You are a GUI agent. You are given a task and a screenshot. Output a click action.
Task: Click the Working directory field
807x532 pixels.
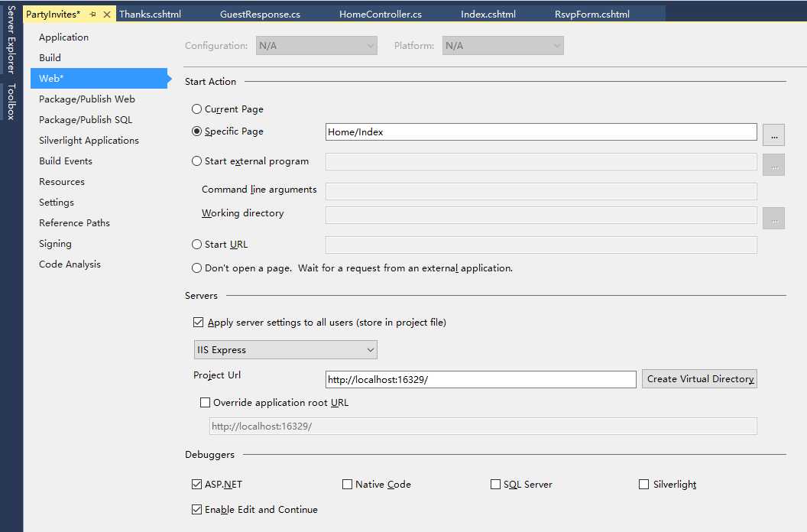tap(541, 216)
